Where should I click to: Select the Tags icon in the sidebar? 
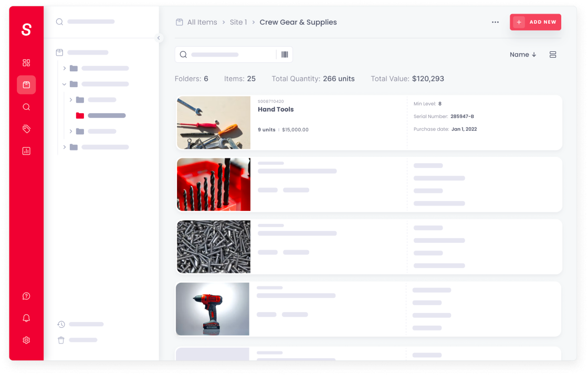26,128
